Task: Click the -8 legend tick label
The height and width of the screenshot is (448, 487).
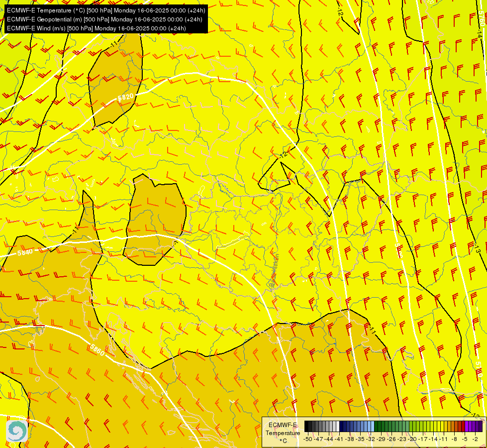Action: [454, 439]
